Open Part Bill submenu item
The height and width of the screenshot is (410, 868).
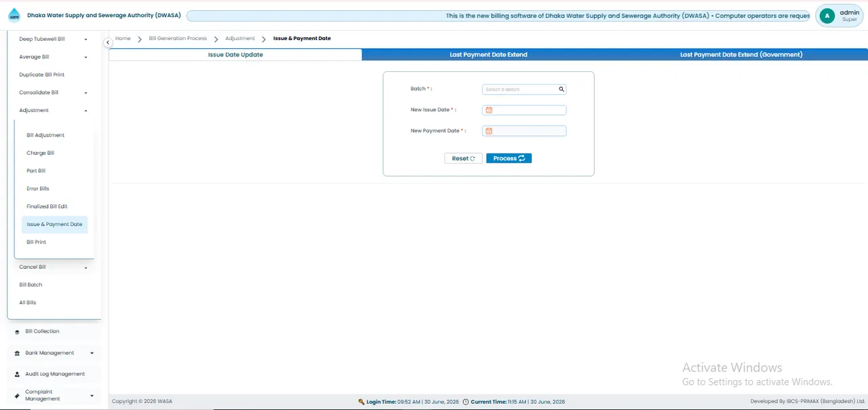coord(36,171)
